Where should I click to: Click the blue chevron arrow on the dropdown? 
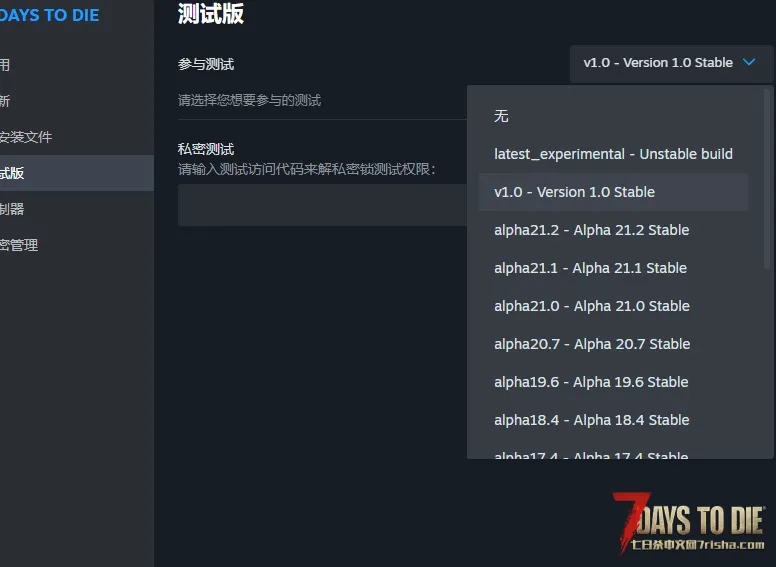tap(749, 62)
